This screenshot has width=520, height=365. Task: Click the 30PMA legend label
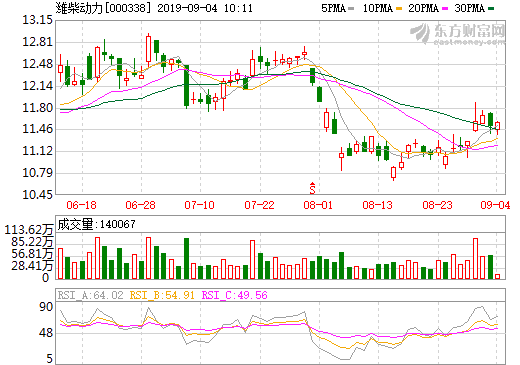click(x=469, y=8)
